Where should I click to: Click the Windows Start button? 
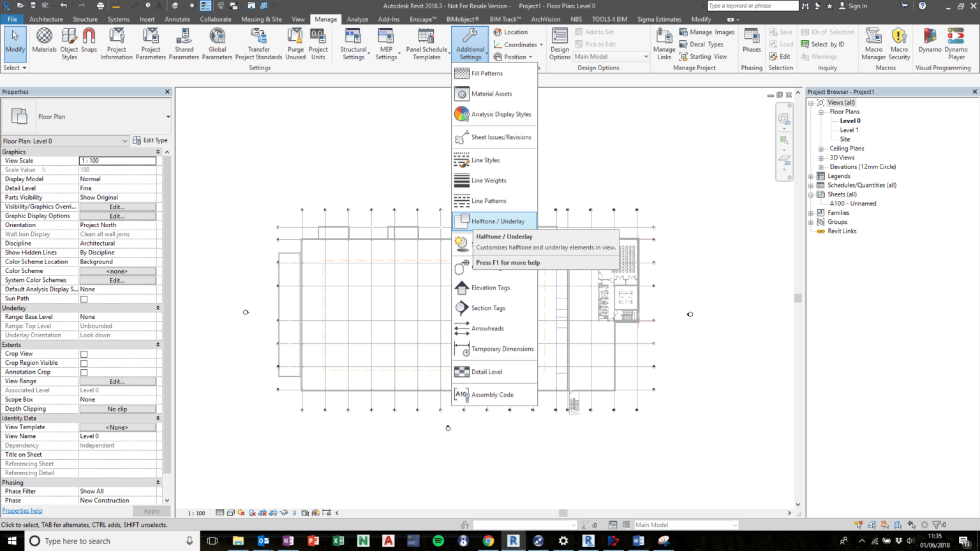pos(11,541)
